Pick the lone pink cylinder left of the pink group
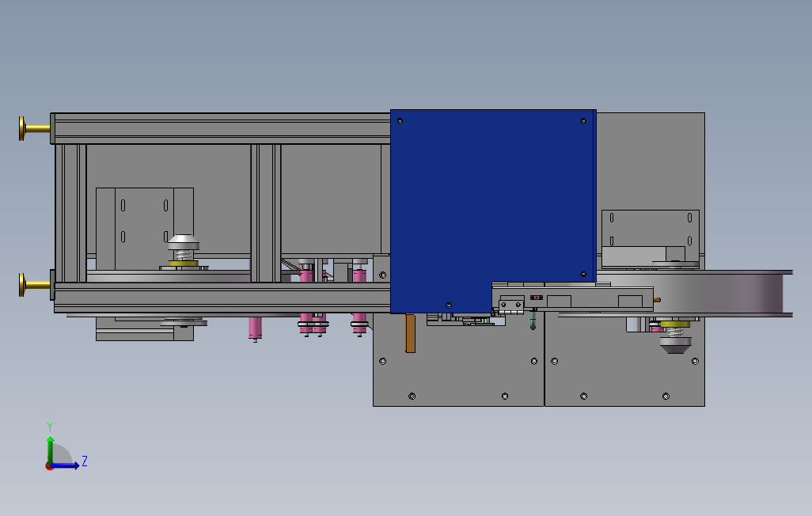 [x=255, y=328]
